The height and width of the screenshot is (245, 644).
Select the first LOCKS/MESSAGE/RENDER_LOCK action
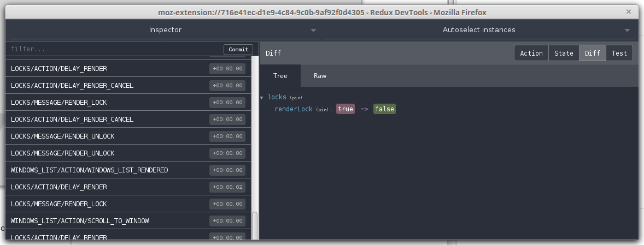(x=128, y=103)
